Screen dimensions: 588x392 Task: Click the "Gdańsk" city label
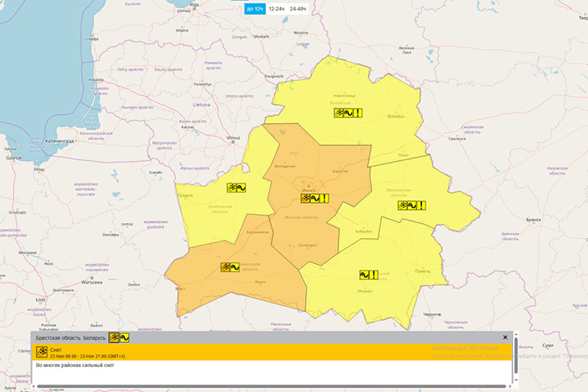14,158
